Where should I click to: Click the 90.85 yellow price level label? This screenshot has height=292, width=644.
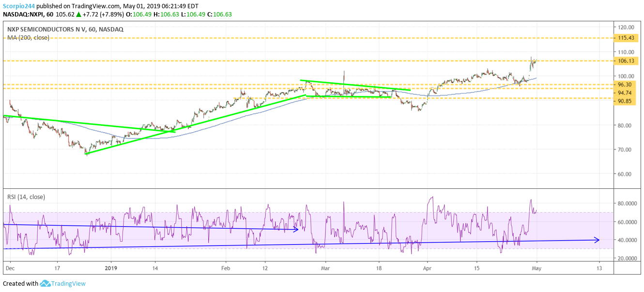(626, 101)
